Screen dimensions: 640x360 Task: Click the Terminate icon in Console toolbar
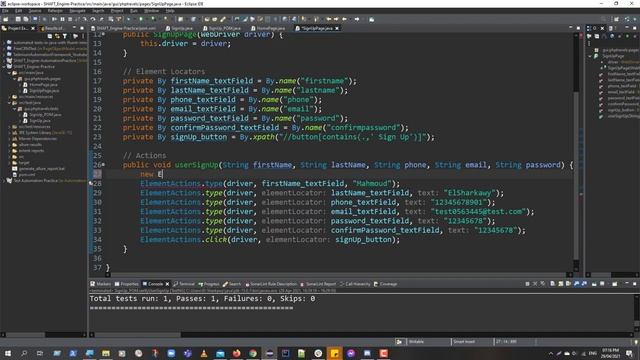click(x=527, y=284)
